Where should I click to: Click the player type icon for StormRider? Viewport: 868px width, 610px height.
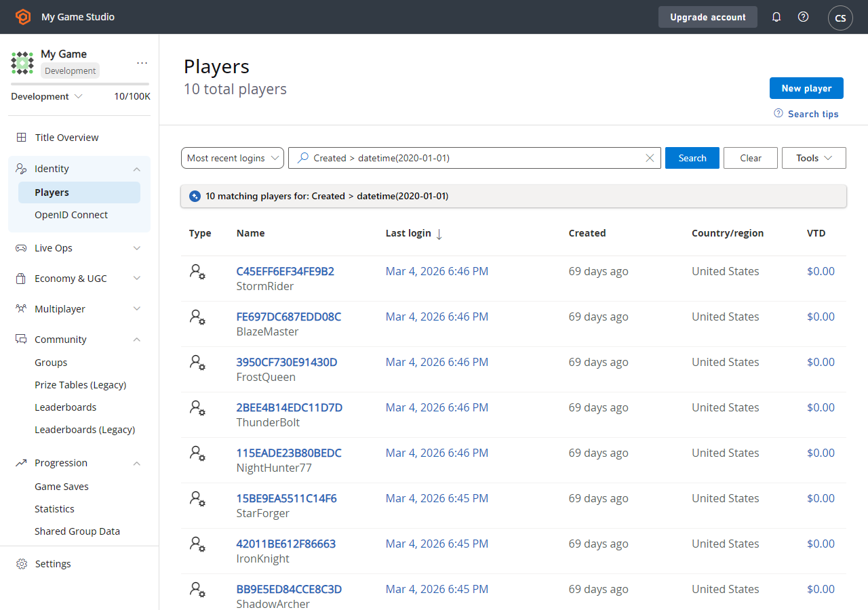pos(197,272)
